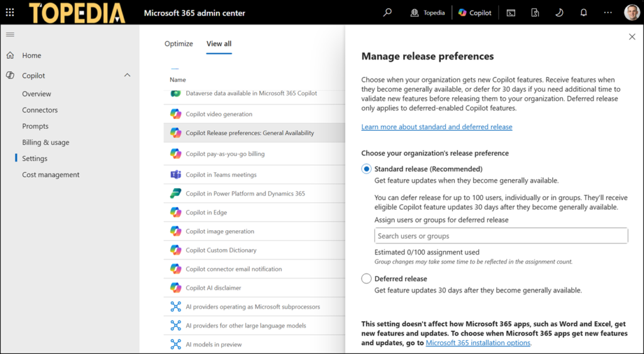Image resolution: width=644 pixels, height=354 pixels.
Task: Open Dataverse data available in Microsoft 365 Copilot
Action: [252, 93]
